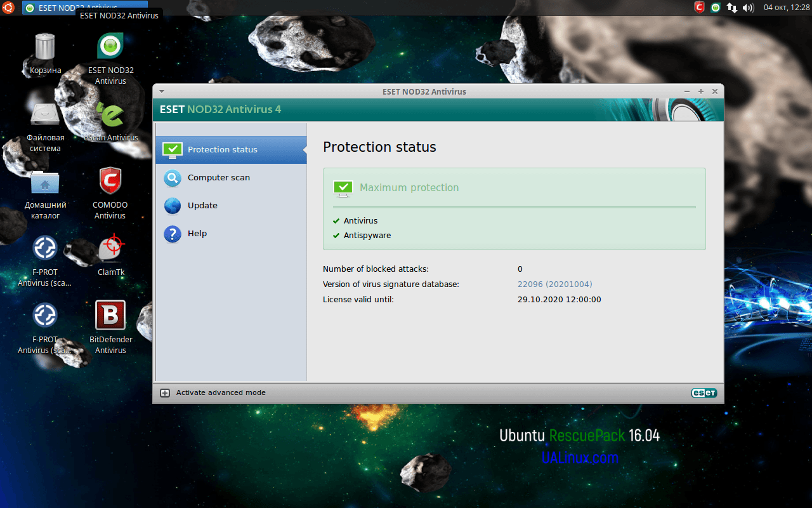Click the green ESET tray icon
The height and width of the screenshot is (508, 812).
716,8
